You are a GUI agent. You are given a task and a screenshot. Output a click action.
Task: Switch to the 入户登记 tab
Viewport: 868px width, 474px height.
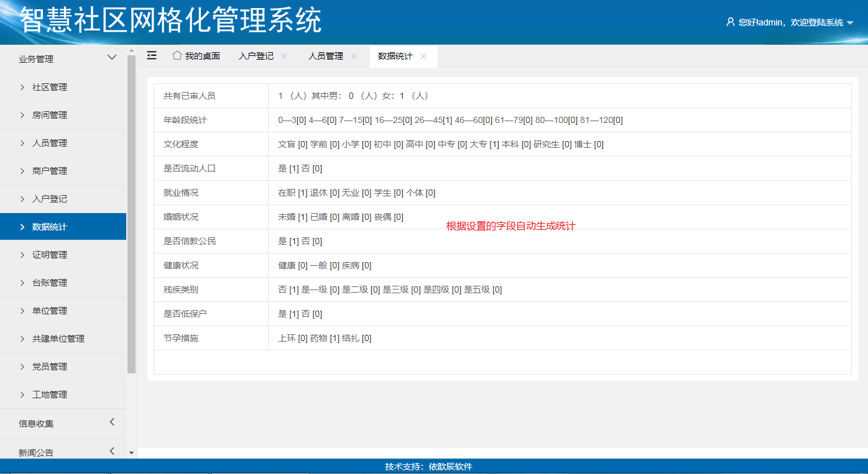pos(256,56)
